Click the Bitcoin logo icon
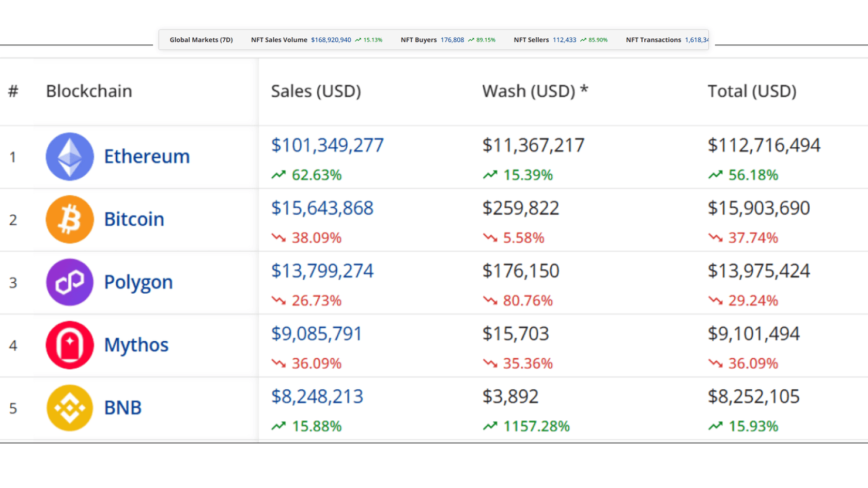This screenshot has height=488, width=868. click(70, 219)
